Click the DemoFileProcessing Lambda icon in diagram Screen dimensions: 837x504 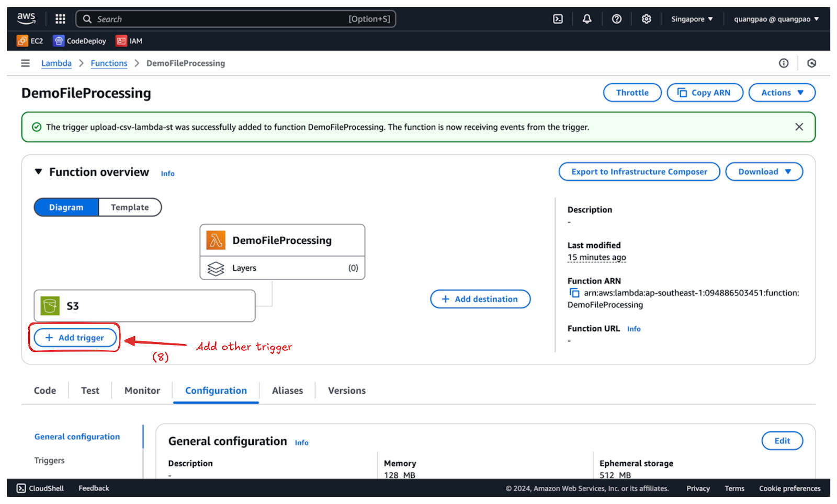(x=216, y=240)
